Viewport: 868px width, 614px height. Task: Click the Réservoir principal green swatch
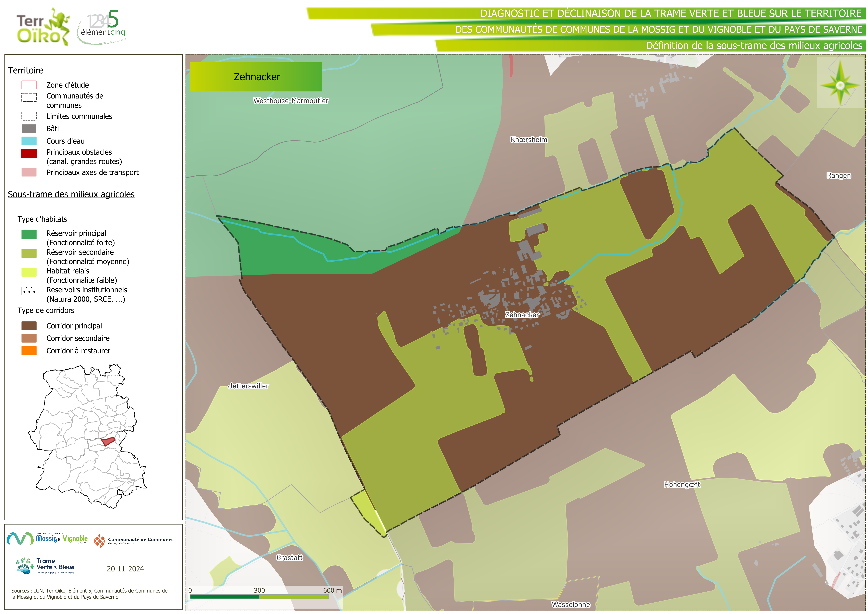click(29, 235)
